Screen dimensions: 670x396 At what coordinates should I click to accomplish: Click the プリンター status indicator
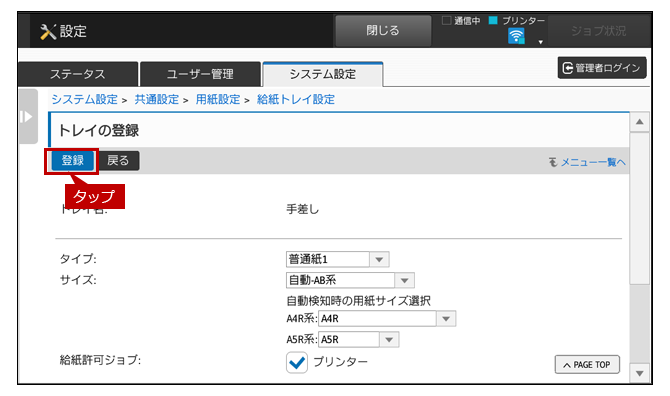tap(493, 20)
